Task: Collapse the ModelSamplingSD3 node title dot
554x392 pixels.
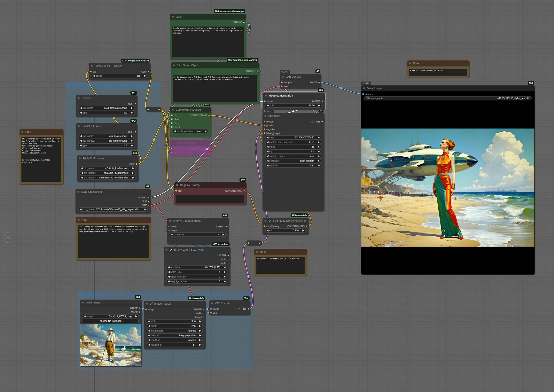Action: (x=266, y=96)
